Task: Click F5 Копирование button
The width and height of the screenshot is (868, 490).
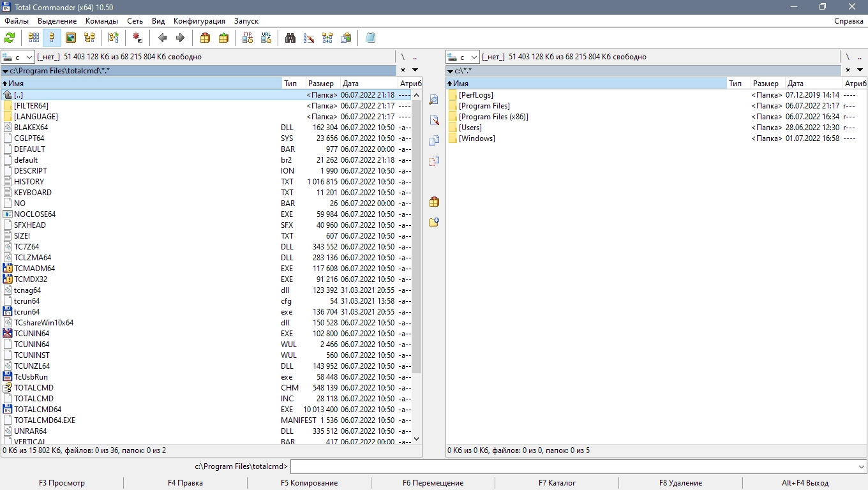Action: [309, 483]
